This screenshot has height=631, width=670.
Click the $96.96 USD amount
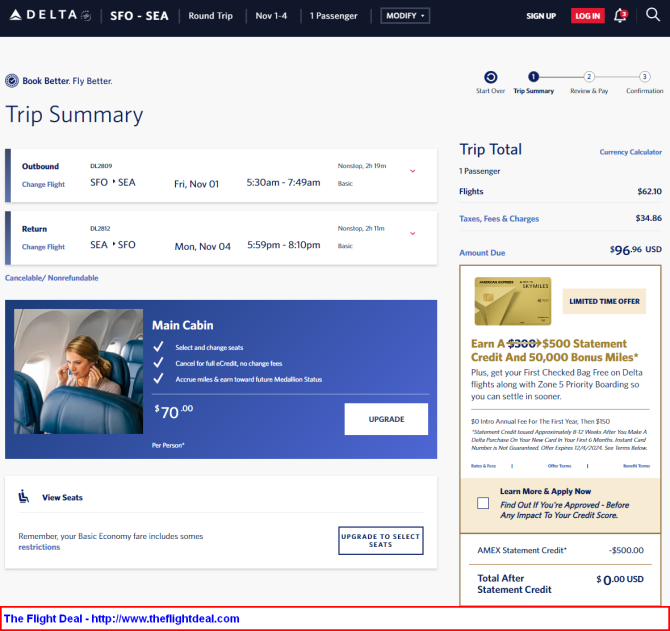pos(636,249)
